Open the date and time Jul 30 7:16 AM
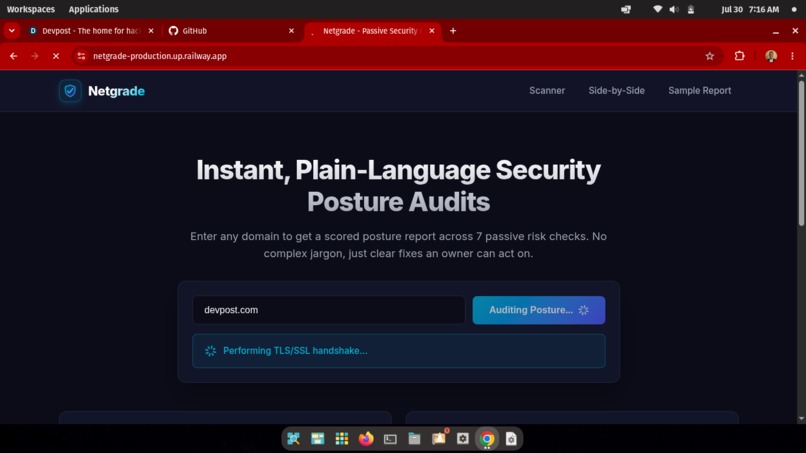Viewport: 806px width, 453px height. click(x=750, y=9)
